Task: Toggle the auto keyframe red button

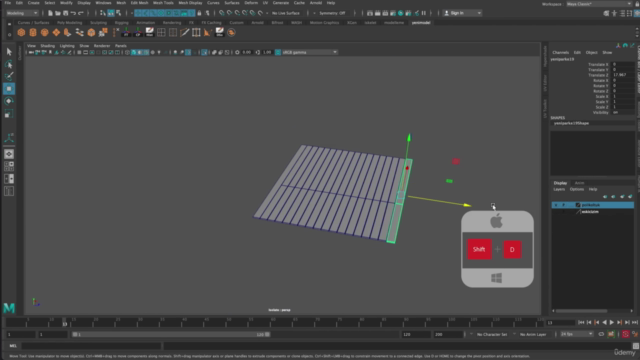Action: point(625,334)
